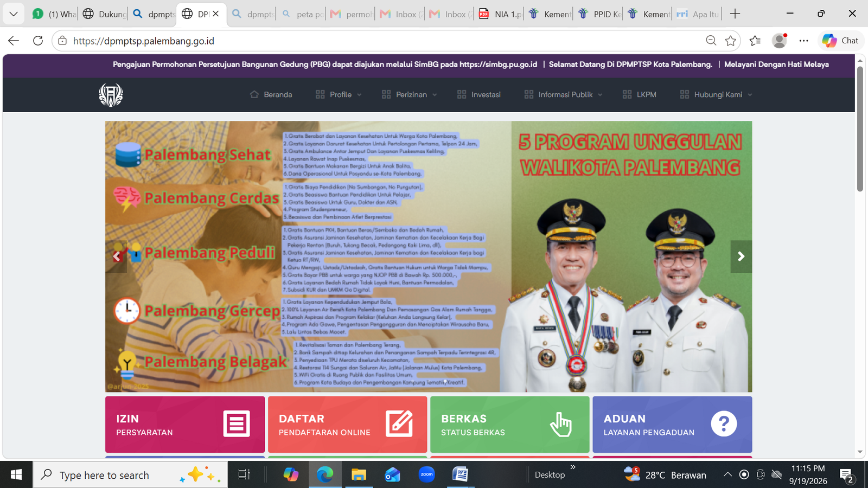Open Outlook from the taskbar

392,475
